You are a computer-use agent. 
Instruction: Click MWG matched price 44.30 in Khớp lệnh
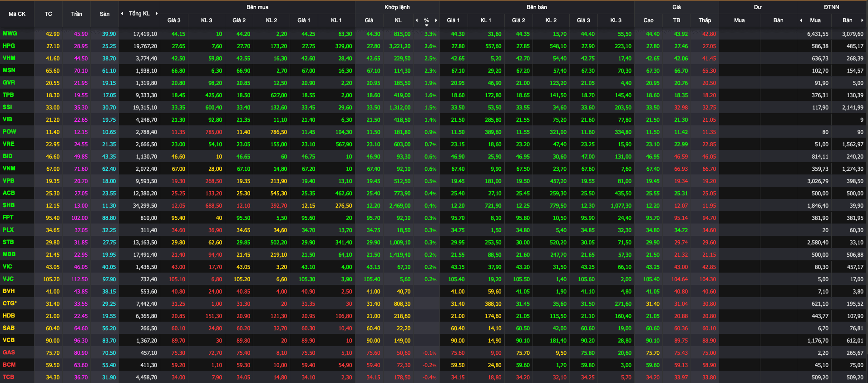coord(373,34)
